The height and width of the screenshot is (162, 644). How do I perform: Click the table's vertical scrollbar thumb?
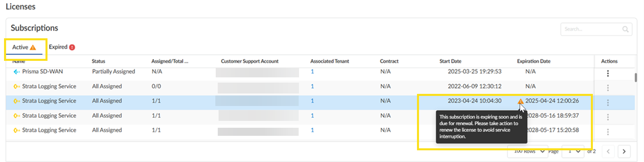point(636,77)
